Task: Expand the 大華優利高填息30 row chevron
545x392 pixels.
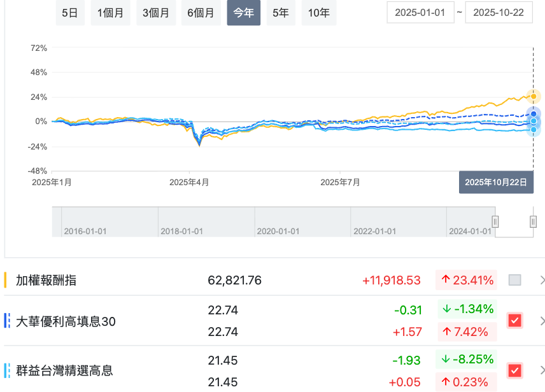Action: tap(541, 321)
